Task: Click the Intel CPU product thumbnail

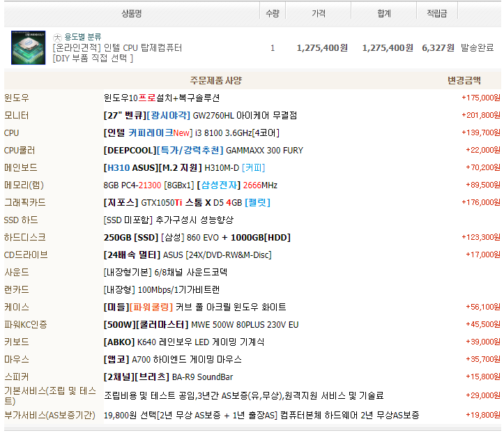Action: (29, 47)
